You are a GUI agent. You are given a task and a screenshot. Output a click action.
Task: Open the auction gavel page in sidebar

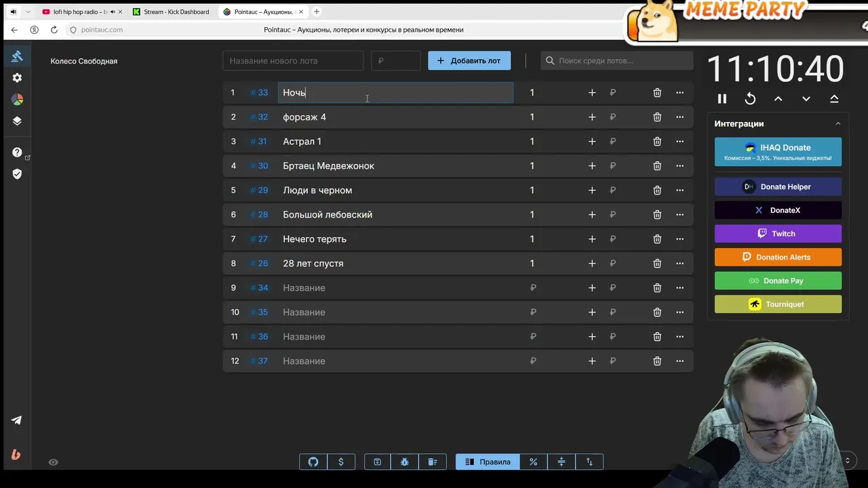[17, 56]
